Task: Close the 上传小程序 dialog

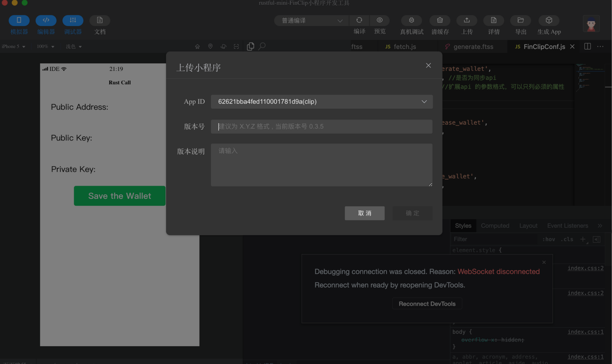Action: click(428, 66)
